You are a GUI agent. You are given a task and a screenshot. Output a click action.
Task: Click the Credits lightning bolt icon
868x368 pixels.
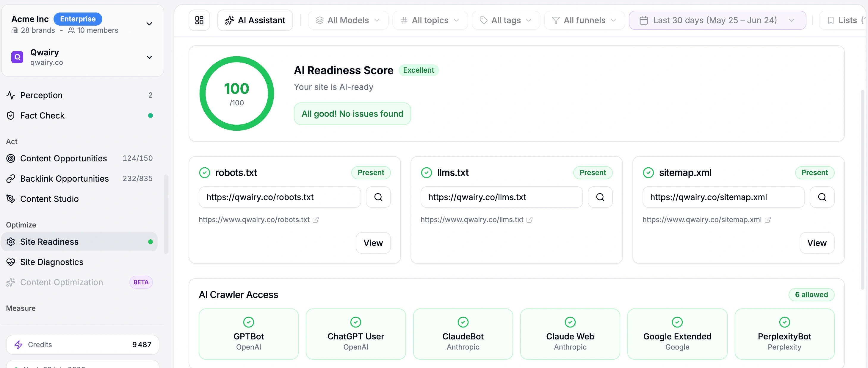[x=18, y=344]
